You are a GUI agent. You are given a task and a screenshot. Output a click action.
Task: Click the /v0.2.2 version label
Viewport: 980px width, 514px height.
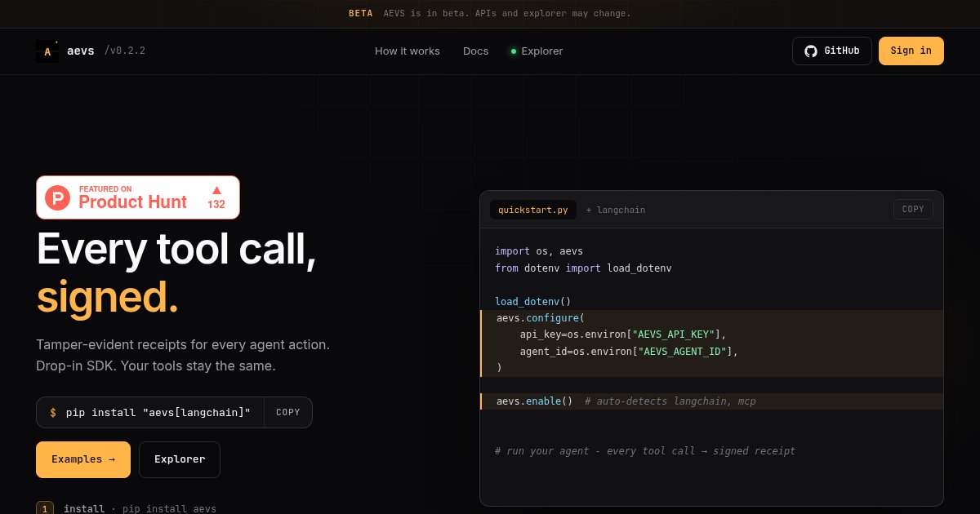point(125,51)
